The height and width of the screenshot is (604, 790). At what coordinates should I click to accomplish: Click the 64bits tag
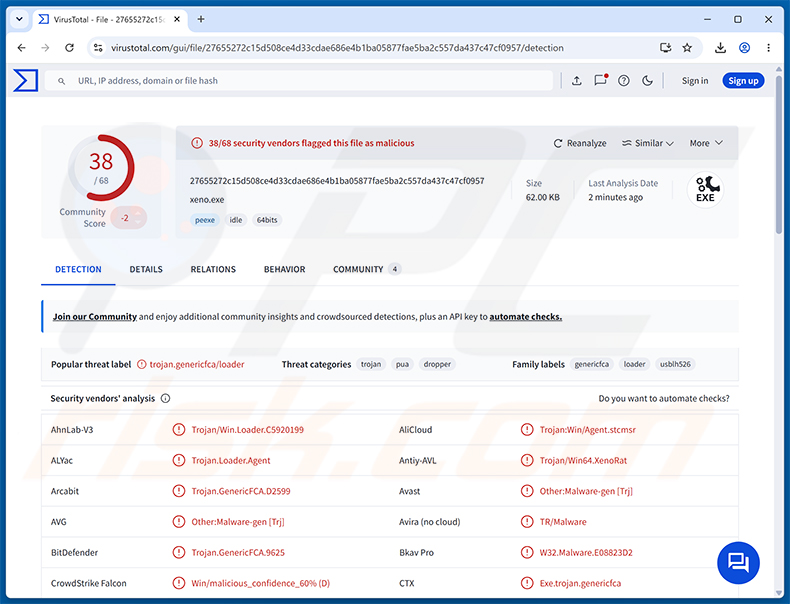(267, 220)
